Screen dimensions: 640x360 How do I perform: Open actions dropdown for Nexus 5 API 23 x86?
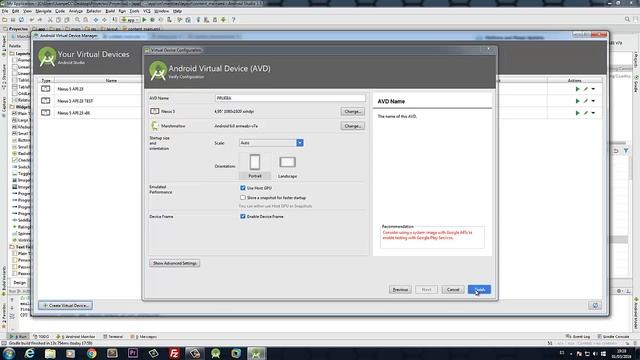tap(593, 113)
